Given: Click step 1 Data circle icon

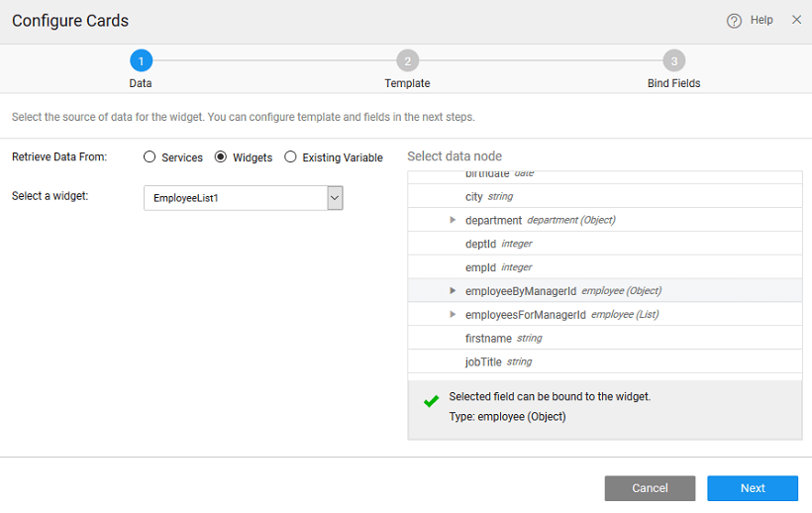Looking at the screenshot, I should pyautogui.click(x=141, y=60).
